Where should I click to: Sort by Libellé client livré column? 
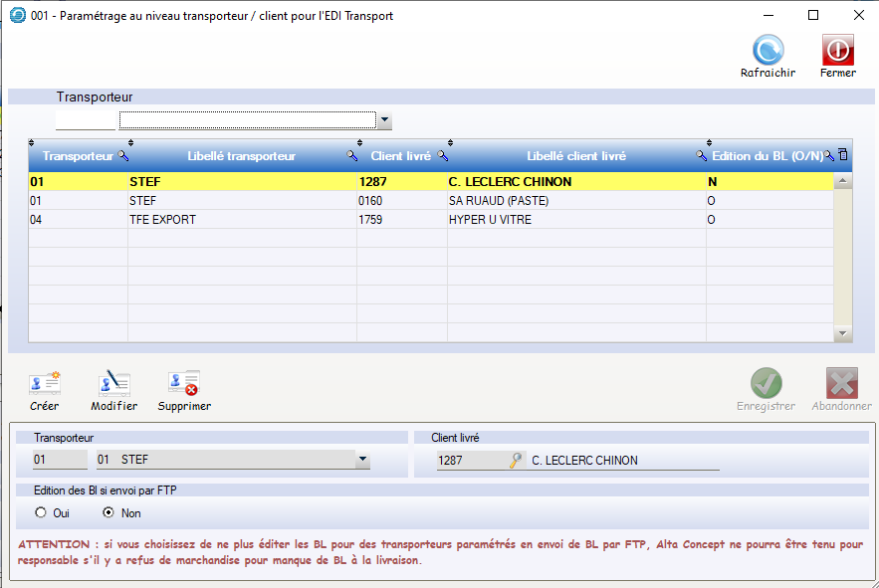(x=575, y=156)
